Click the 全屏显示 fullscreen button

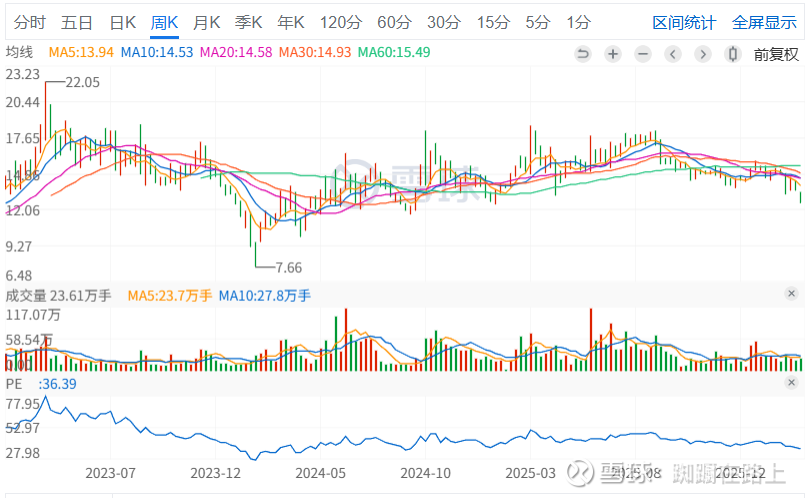coord(764,22)
